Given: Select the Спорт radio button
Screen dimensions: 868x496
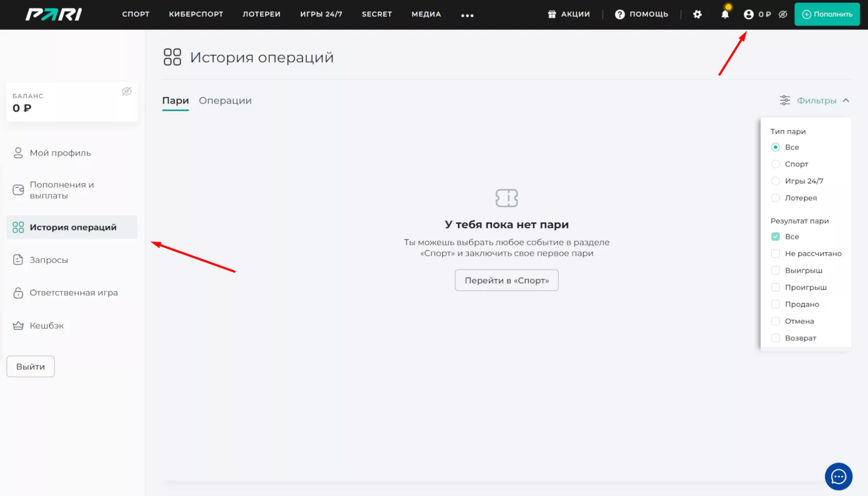Looking at the screenshot, I should pyautogui.click(x=775, y=164).
